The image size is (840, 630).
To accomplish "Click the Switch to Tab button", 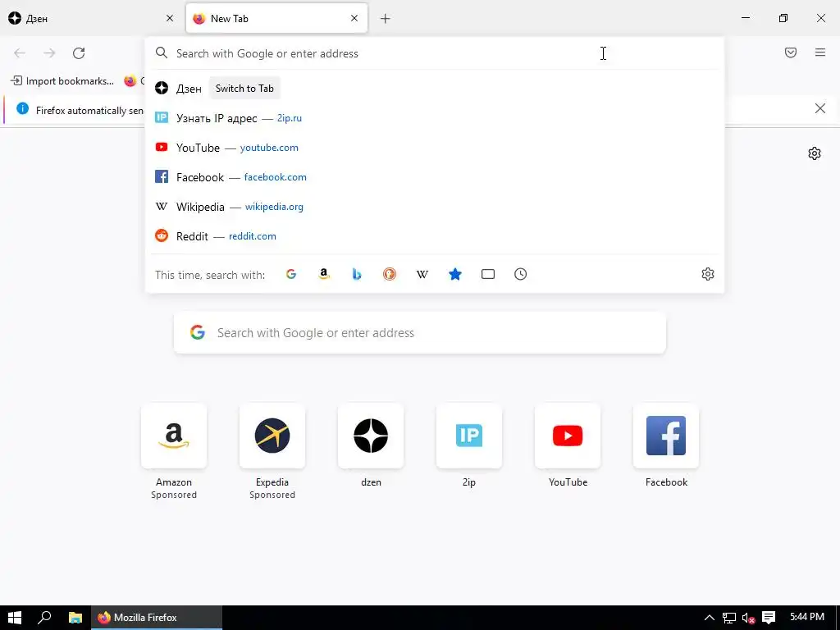I will click(244, 89).
